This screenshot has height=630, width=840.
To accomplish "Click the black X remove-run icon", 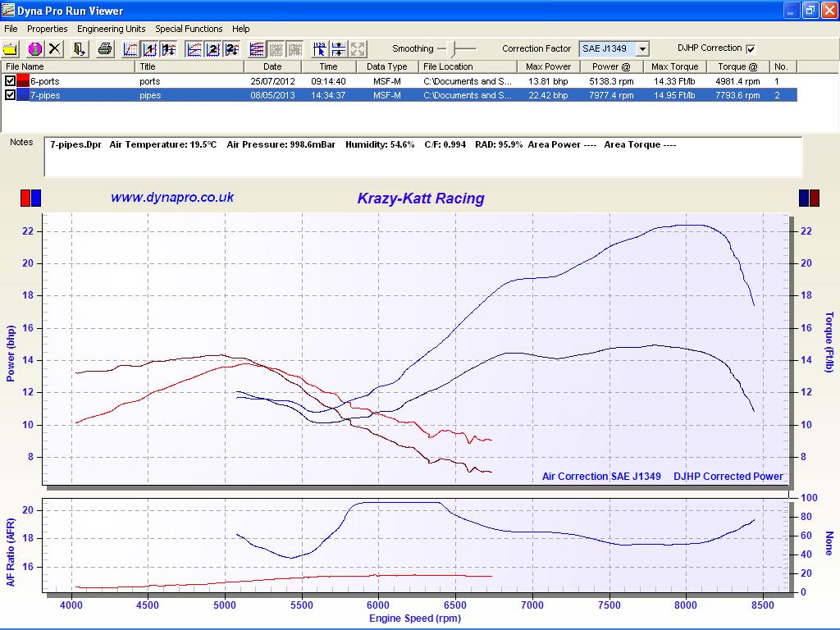I will coord(55,49).
